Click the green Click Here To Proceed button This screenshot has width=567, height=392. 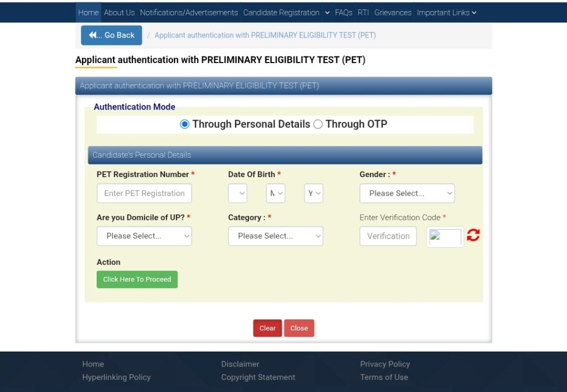coord(137,279)
